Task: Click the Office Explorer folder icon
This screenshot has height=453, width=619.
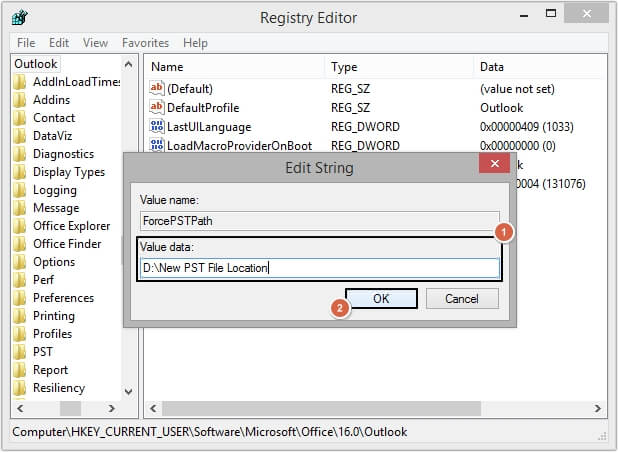Action: coord(19,226)
